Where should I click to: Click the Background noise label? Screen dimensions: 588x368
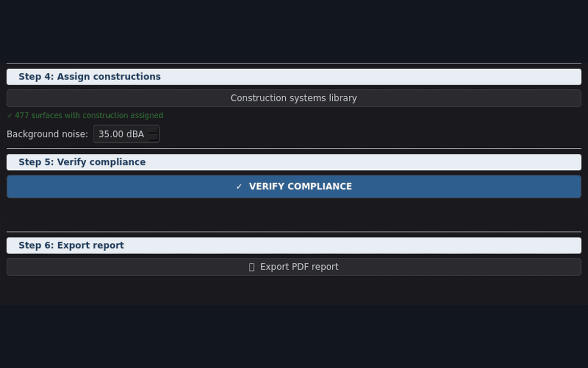tap(48, 134)
